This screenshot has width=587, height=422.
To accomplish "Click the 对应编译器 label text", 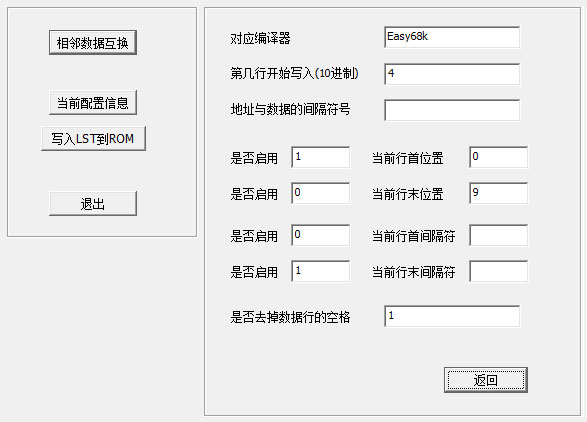I will click(x=260, y=38).
